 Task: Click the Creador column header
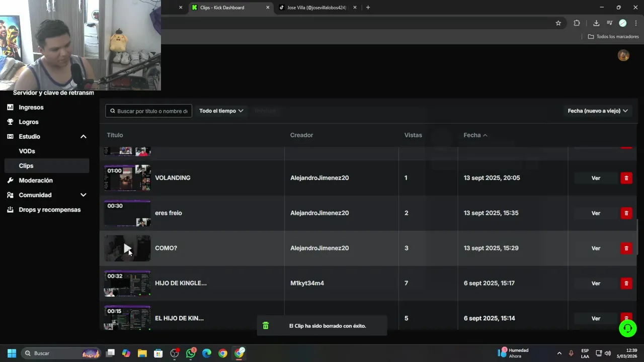(301, 135)
